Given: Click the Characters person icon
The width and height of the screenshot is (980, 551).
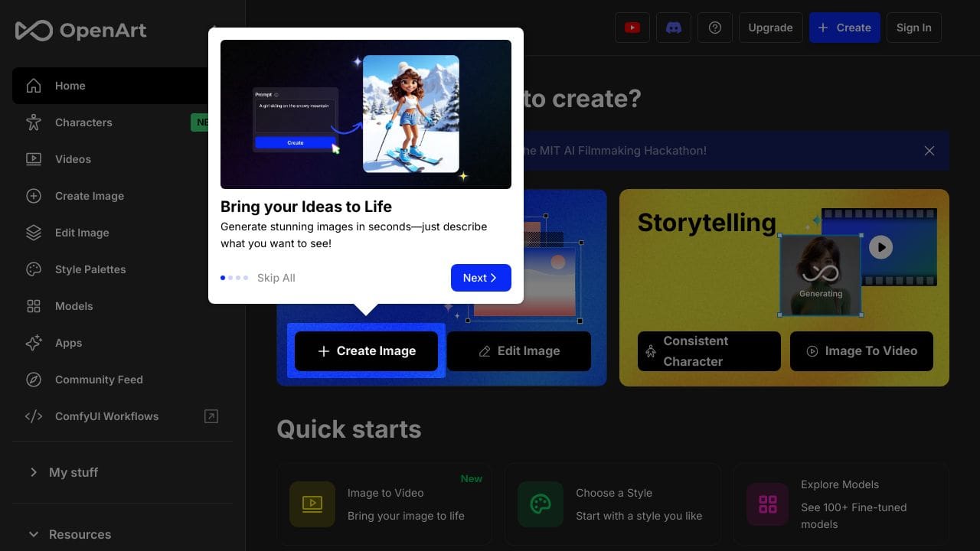Looking at the screenshot, I should (x=34, y=122).
